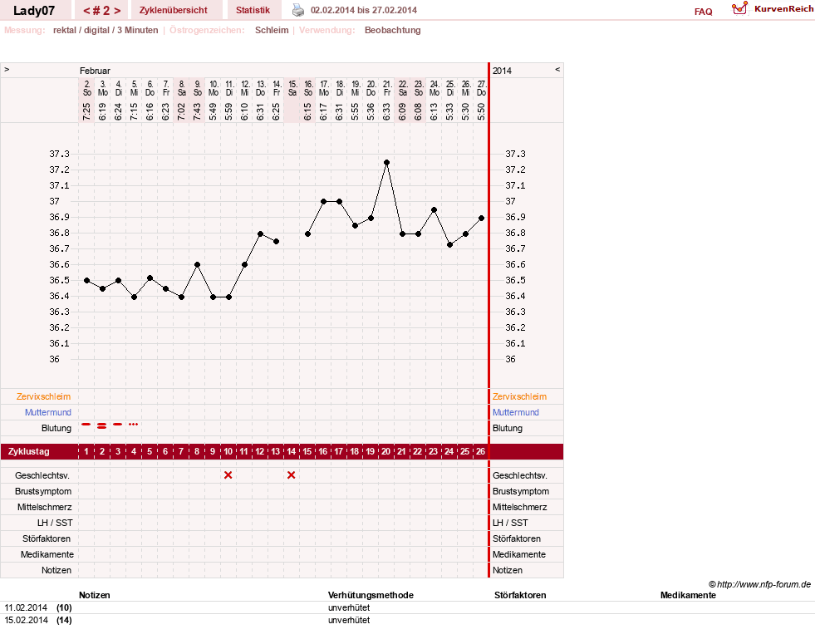The image size is (815, 644).
Task: Open the Zyklenübersicht tab
Action: 173,10
